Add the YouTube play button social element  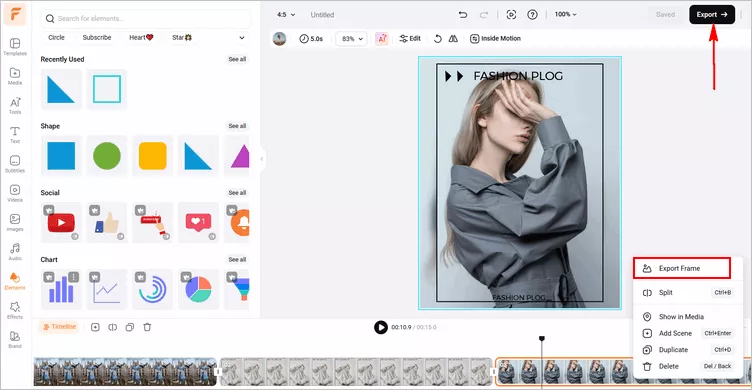(61, 223)
